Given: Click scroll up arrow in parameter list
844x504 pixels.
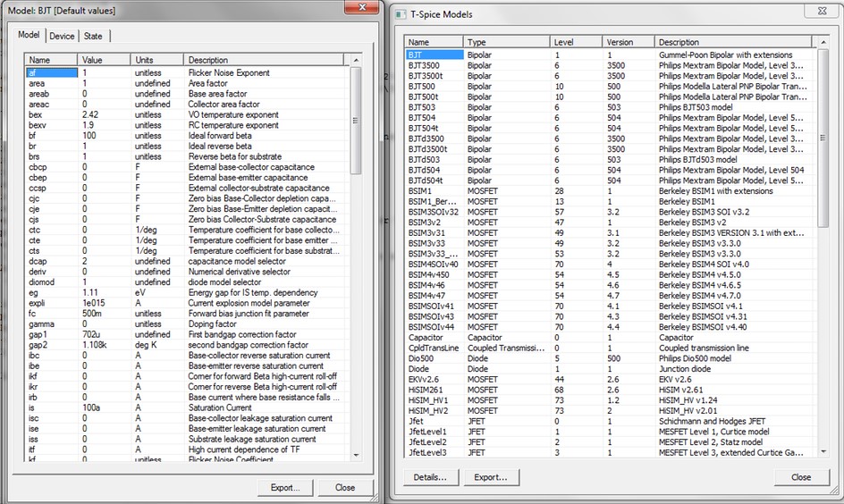Looking at the screenshot, I should coord(356,60).
